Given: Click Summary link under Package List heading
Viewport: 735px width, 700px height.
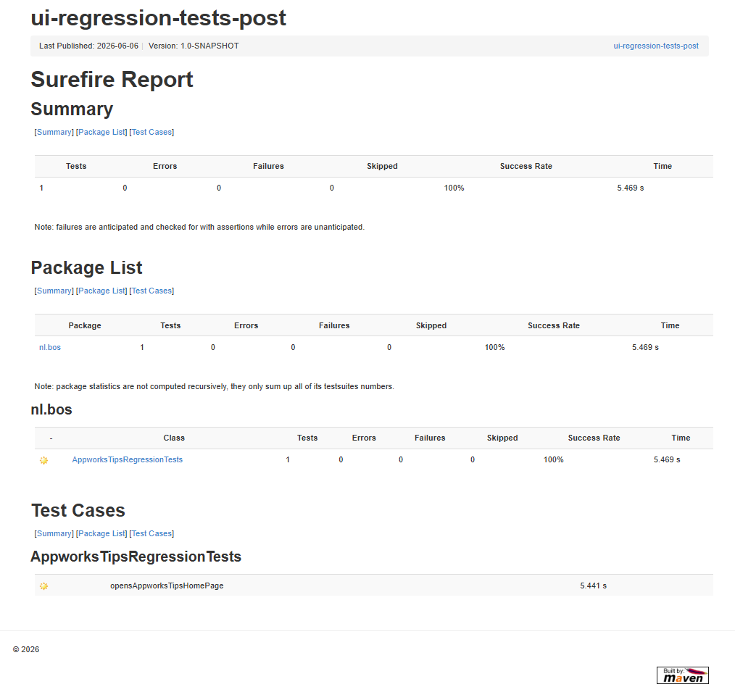Looking at the screenshot, I should 54,291.
